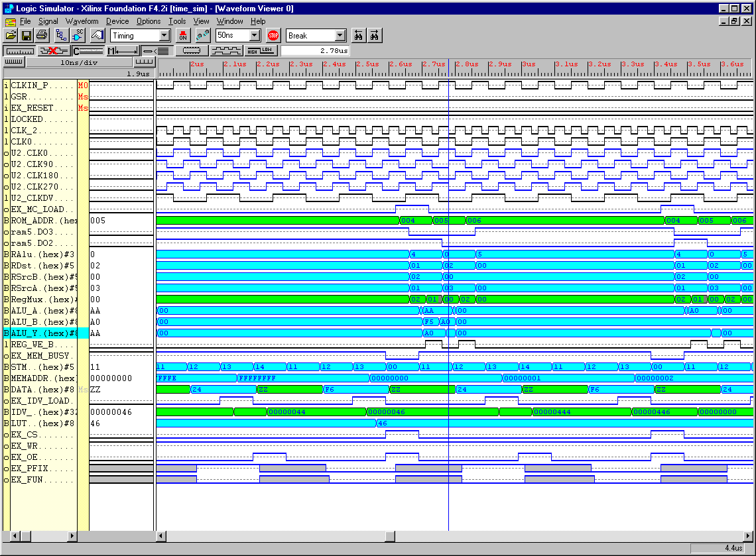Image resolution: width=756 pixels, height=556 pixels.
Task: Click the power ON icon
Action: pyautogui.click(x=183, y=36)
